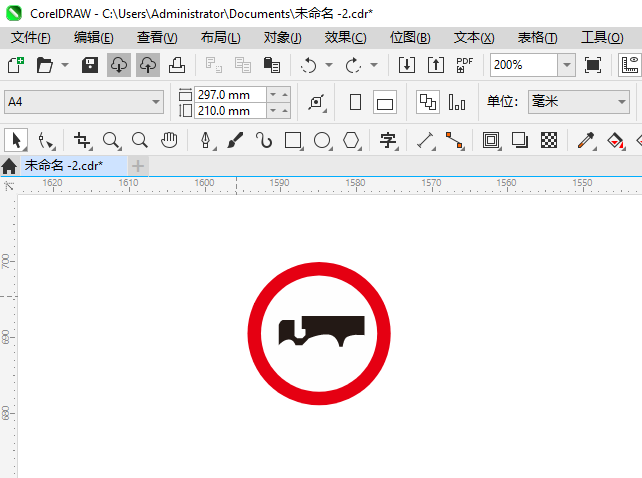Toggle the All pages layout icon

[428, 102]
